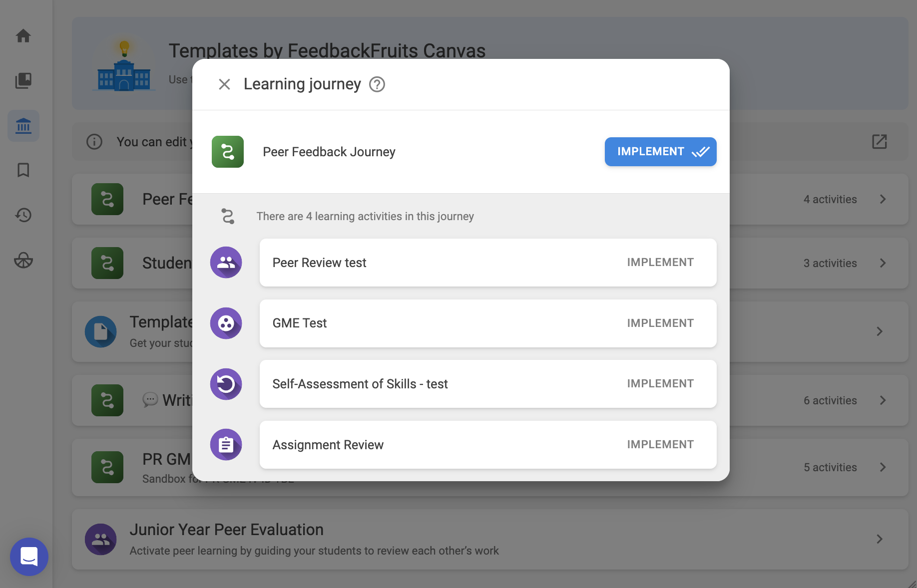
Task: Click the '5 activities' label
Action: pyautogui.click(x=830, y=467)
